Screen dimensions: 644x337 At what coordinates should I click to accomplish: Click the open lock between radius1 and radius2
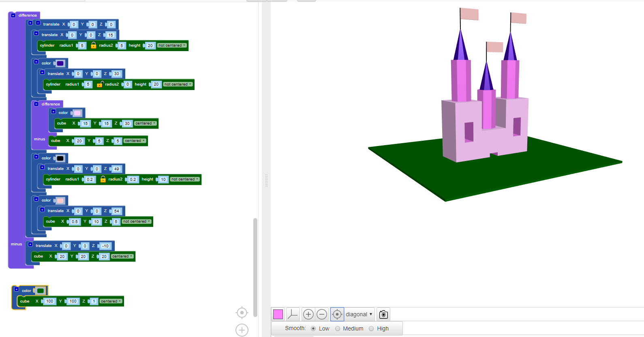pos(100,84)
